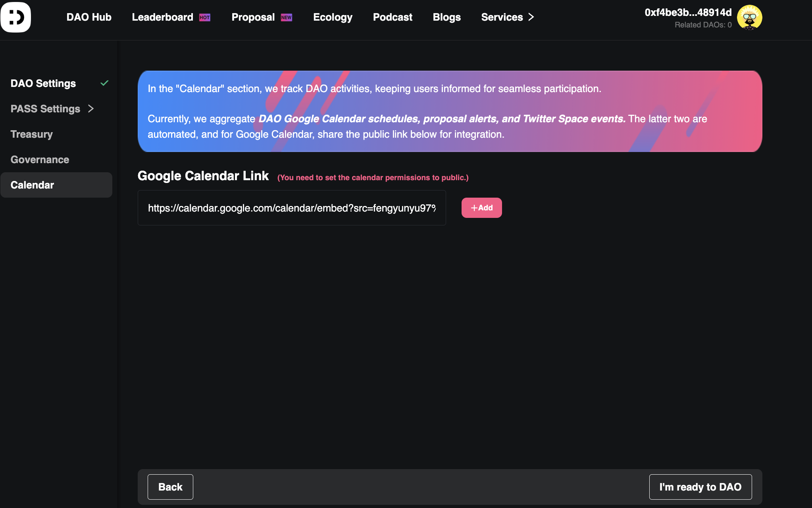
Task: Click the DAO logo home icon
Action: [x=16, y=17]
